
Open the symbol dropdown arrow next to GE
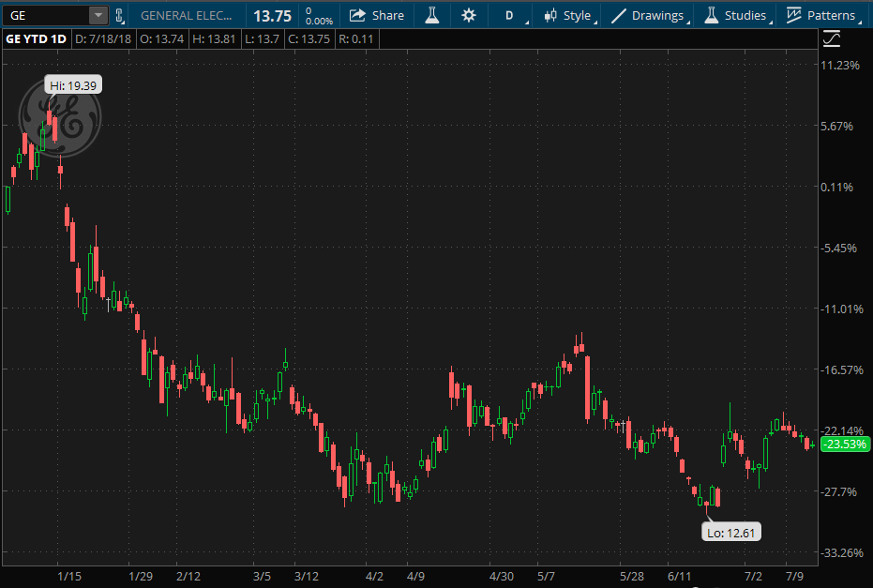98,15
